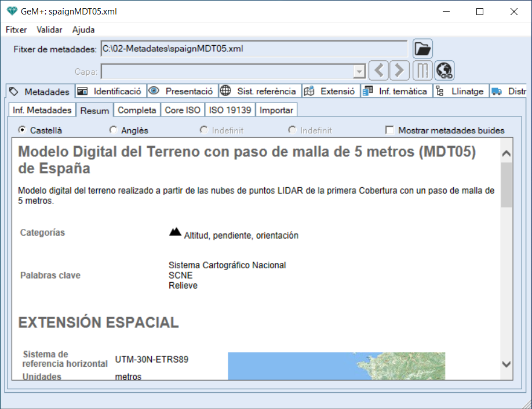Click the UTM-30N-ETRS89 value
532x409 pixels.
pyautogui.click(x=152, y=359)
